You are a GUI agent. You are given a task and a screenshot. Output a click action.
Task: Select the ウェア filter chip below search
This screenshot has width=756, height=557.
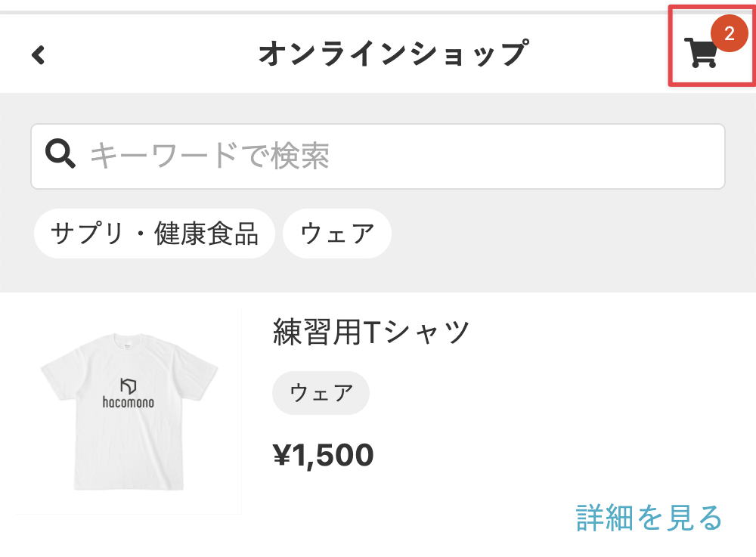point(337,234)
